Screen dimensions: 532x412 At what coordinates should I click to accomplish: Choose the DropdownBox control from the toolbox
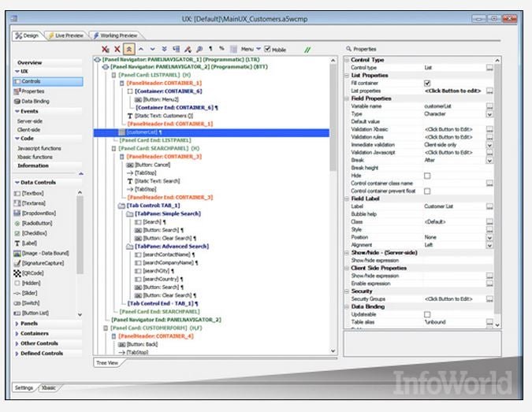[41, 213]
